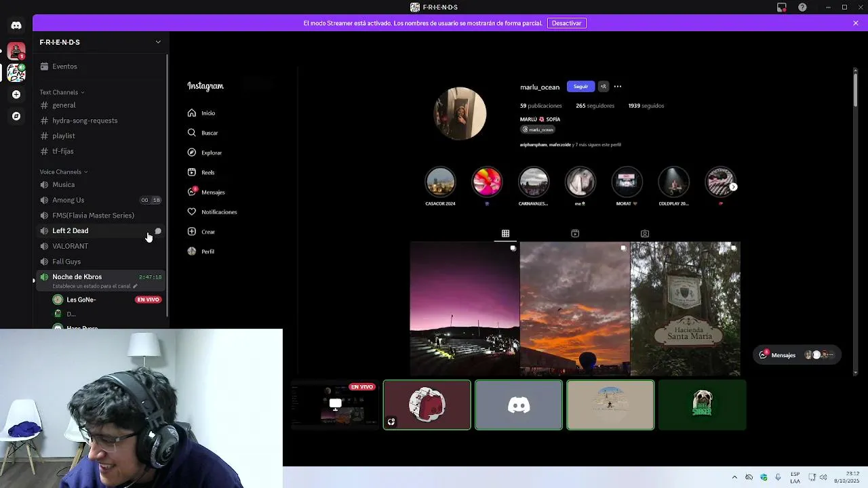Viewport: 868px width, 488px height.
Task: Open the Hacienda Santa María post
Action: (686, 308)
